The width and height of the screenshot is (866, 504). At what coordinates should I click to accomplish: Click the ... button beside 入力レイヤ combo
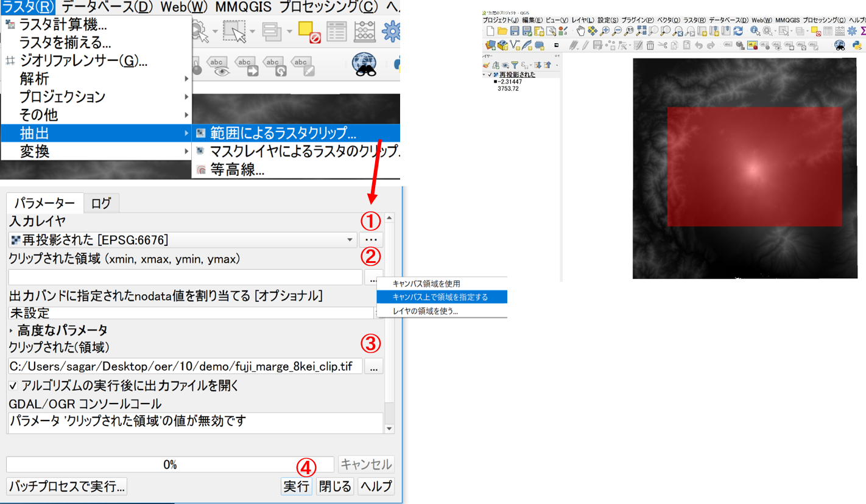click(x=371, y=240)
